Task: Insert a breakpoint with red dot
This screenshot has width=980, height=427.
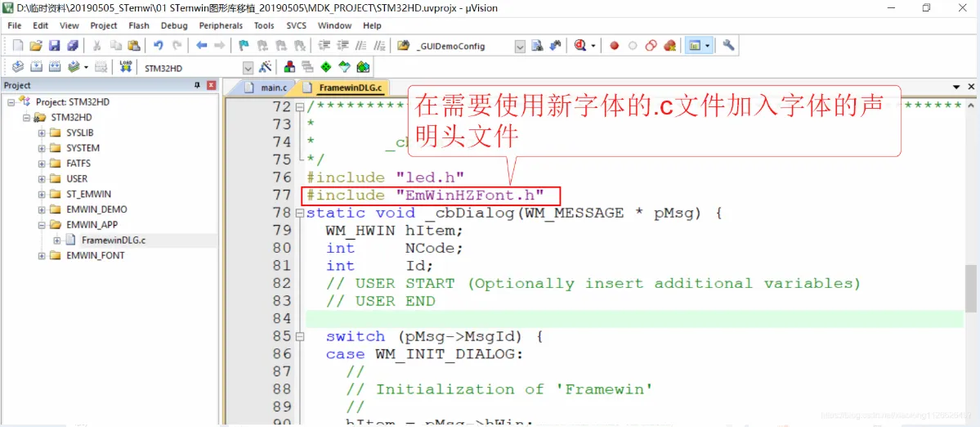Action: coord(615,46)
